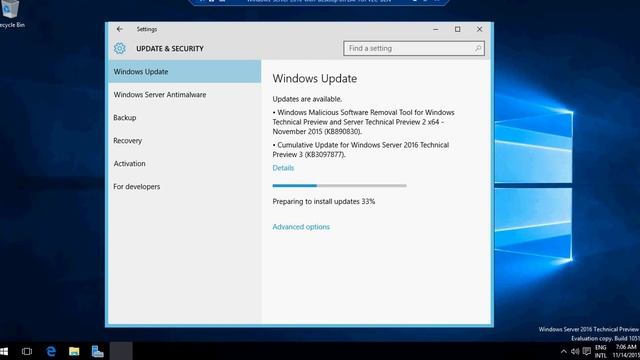The height and width of the screenshot is (360, 640).
Task: Minimize the Settings window
Action: pyautogui.click(x=436, y=29)
